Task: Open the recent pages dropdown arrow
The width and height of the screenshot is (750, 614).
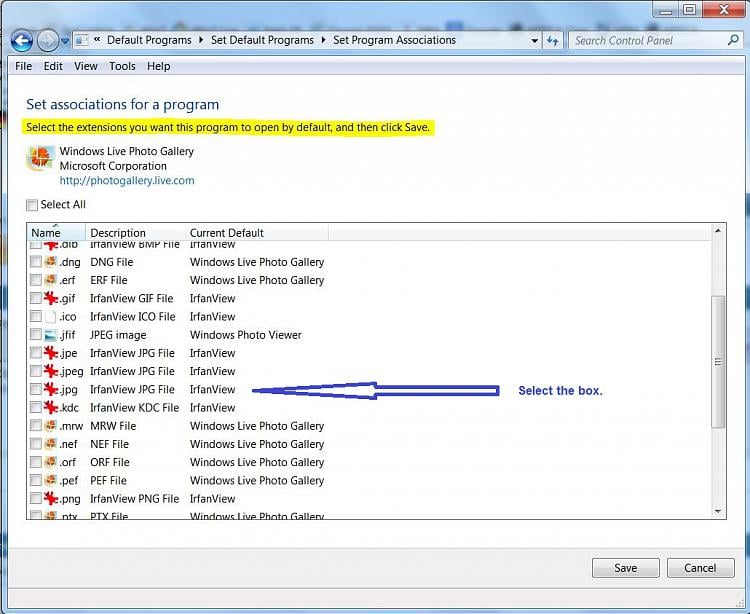Action: point(65,42)
